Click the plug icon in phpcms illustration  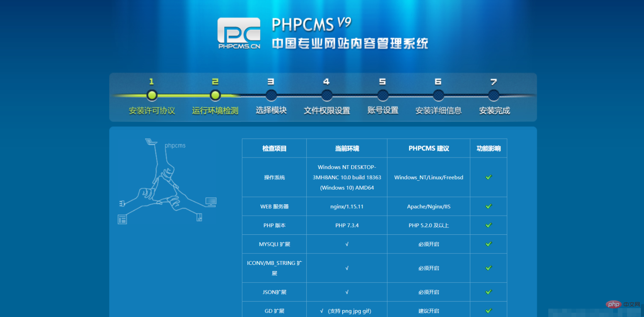[122, 203]
